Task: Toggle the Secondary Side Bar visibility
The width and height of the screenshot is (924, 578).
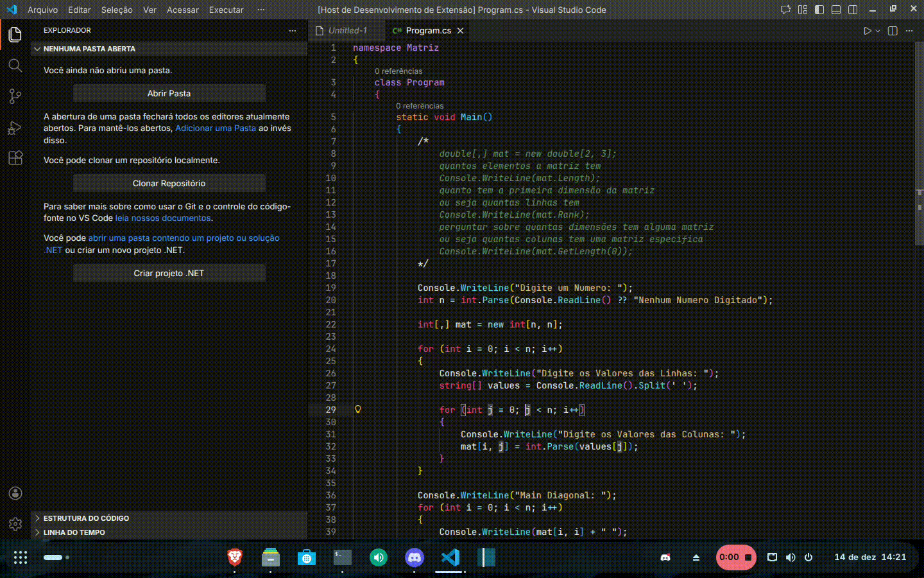Action: (x=853, y=10)
